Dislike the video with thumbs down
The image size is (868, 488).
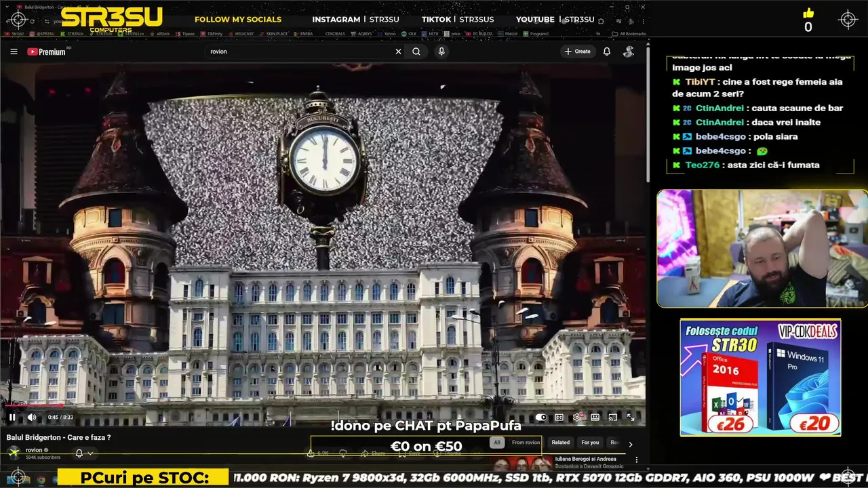pyautogui.click(x=343, y=453)
